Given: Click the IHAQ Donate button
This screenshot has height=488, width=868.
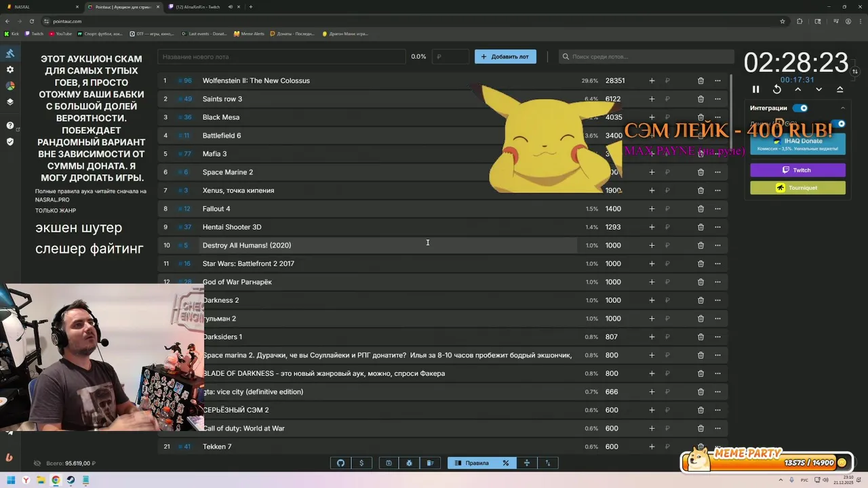Looking at the screenshot, I should pos(798,144).
